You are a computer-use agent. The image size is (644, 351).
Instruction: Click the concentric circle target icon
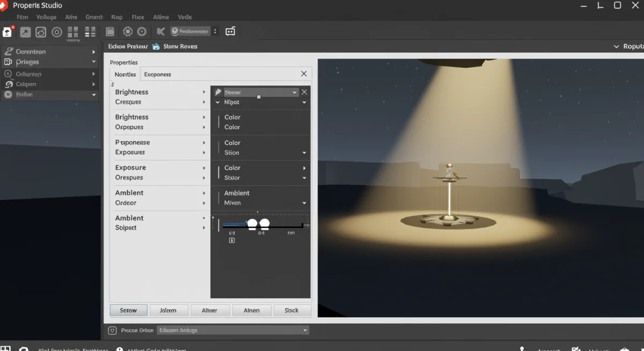(57, 32)
